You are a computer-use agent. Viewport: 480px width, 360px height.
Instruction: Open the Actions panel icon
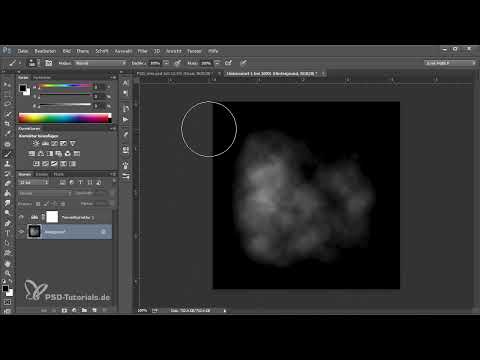pos(125,119)
